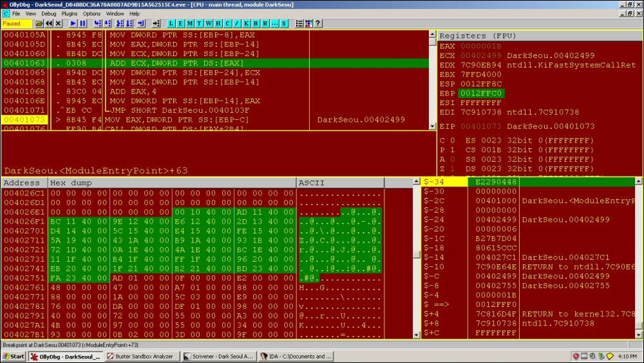644x363 pixels.
Task: Click the ASCII column header in dump
Action: 340,183
